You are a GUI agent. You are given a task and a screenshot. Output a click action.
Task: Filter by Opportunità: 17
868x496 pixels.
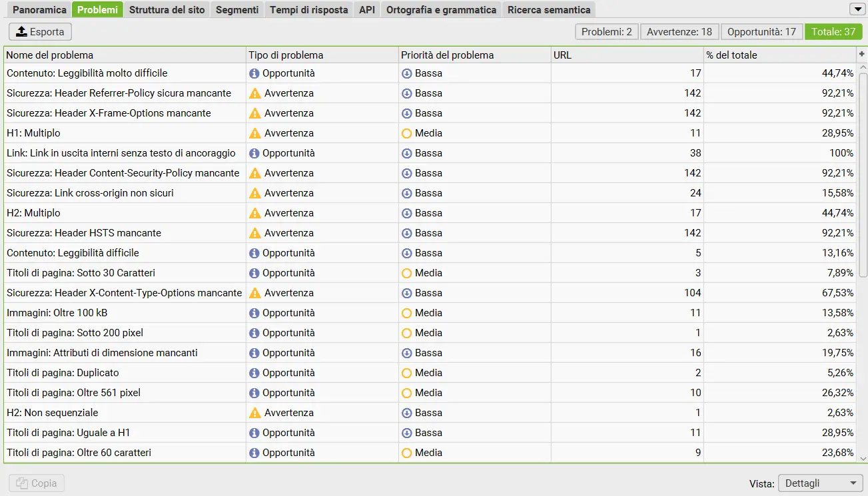click(x=762, y=32)
